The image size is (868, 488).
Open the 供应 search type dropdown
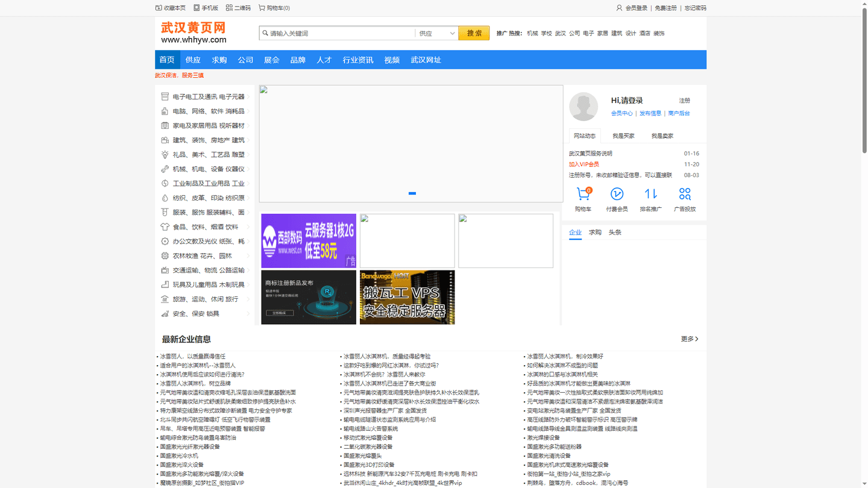(x=437, y=33)
